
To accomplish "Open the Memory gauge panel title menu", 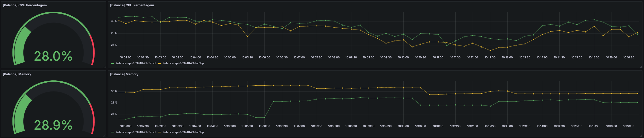I will coord(17,74).
